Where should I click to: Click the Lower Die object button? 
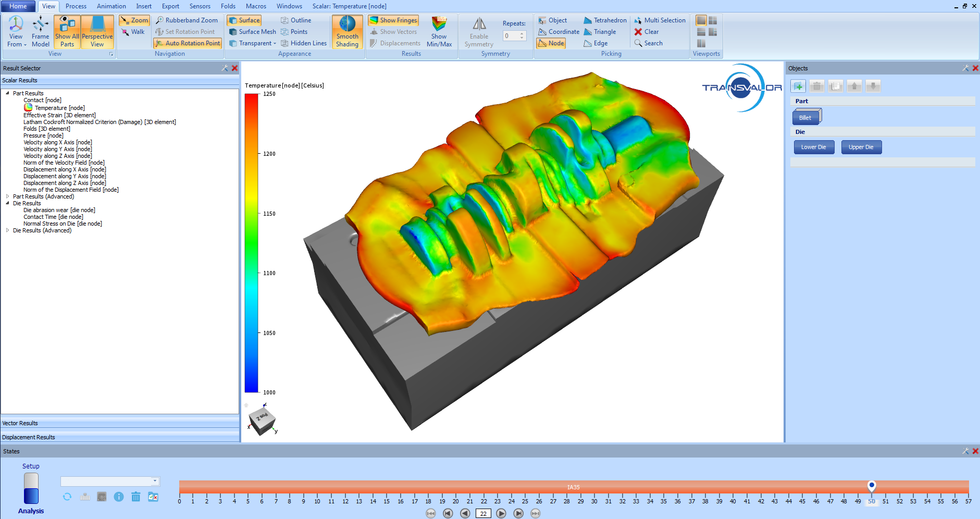[x=813, y=147]
